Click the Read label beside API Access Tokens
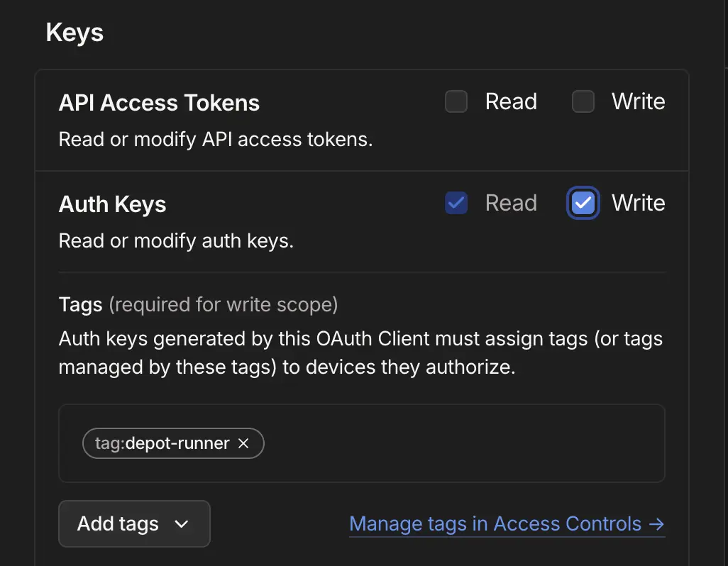728x566 pixels. pyautogui.click(x=511, y=102)
